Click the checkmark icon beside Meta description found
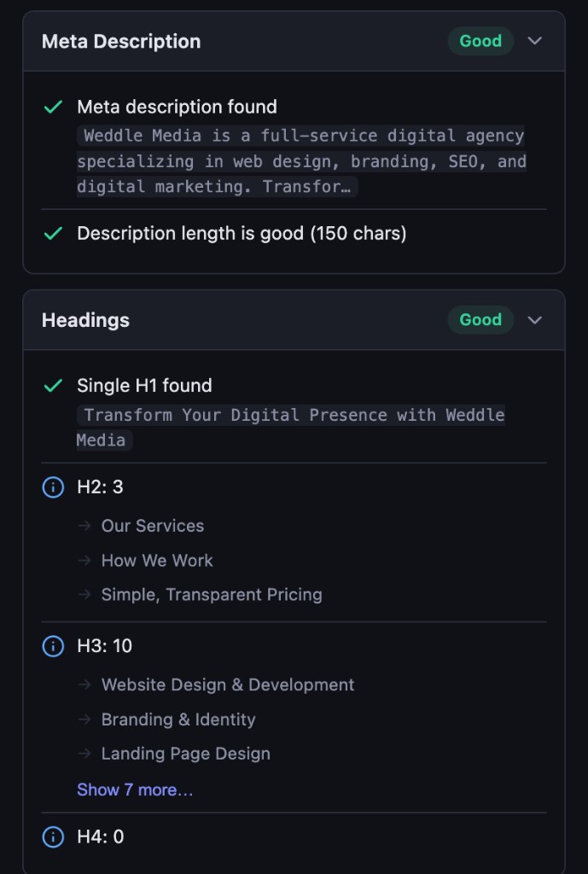This screenshot has height=874, width=588. [x=54, y=107]
